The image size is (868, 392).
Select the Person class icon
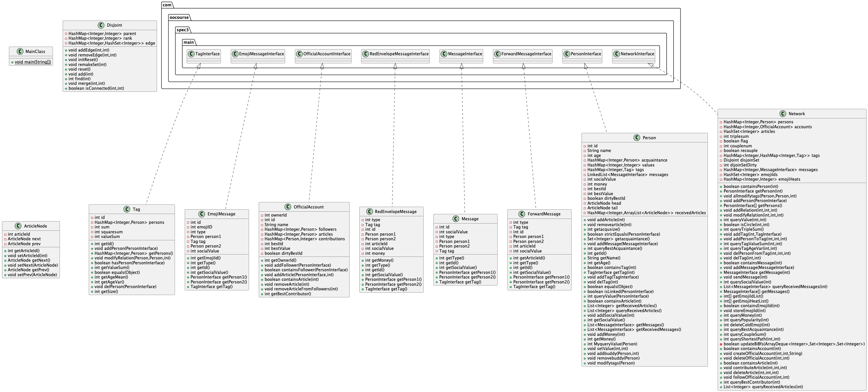coord(637,138)
